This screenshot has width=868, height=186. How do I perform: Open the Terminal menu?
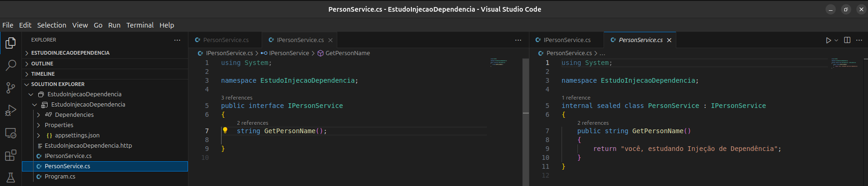coord(140,25)
